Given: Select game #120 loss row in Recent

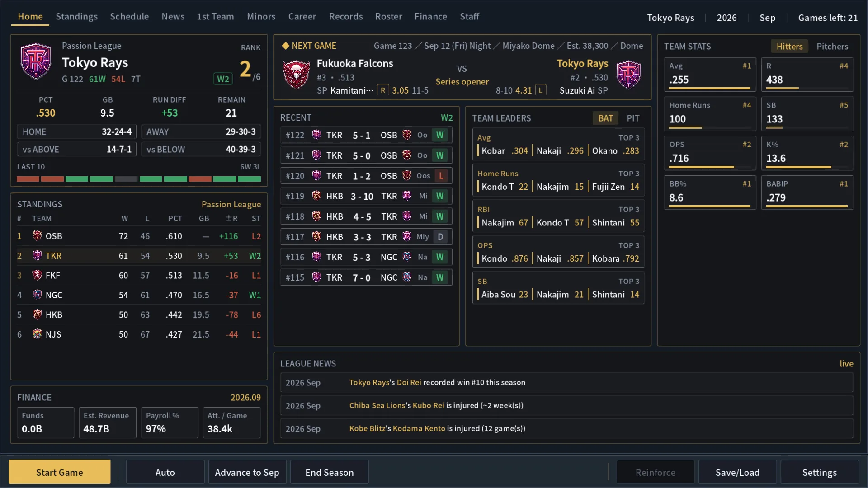Looking at the screenshot, I should tap(366, 176).
